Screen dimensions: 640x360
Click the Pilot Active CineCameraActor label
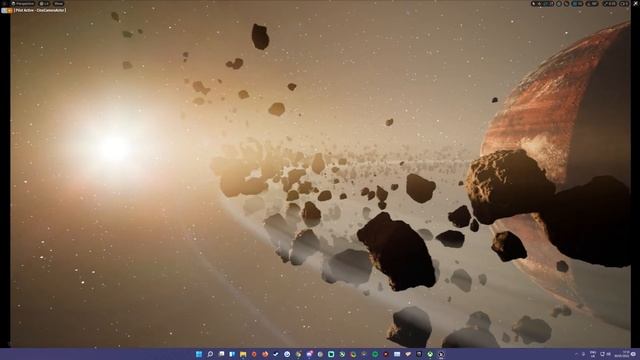coord(40,10)
